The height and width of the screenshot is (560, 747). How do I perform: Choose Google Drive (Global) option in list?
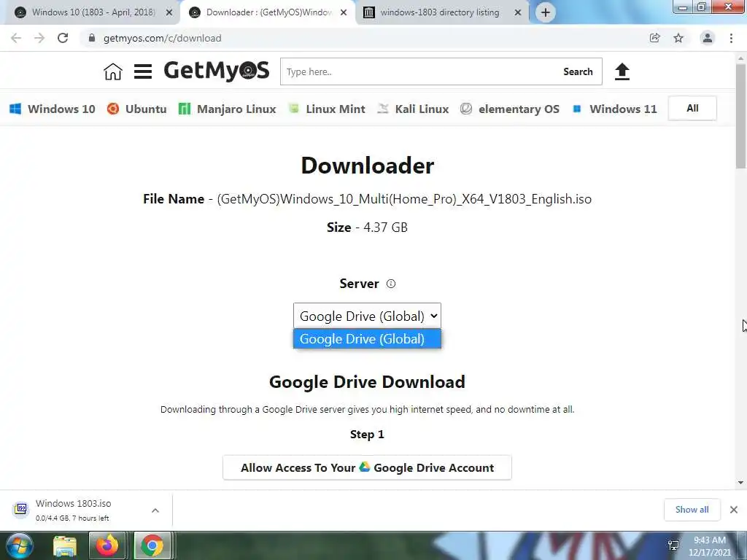tap(368, 339)
